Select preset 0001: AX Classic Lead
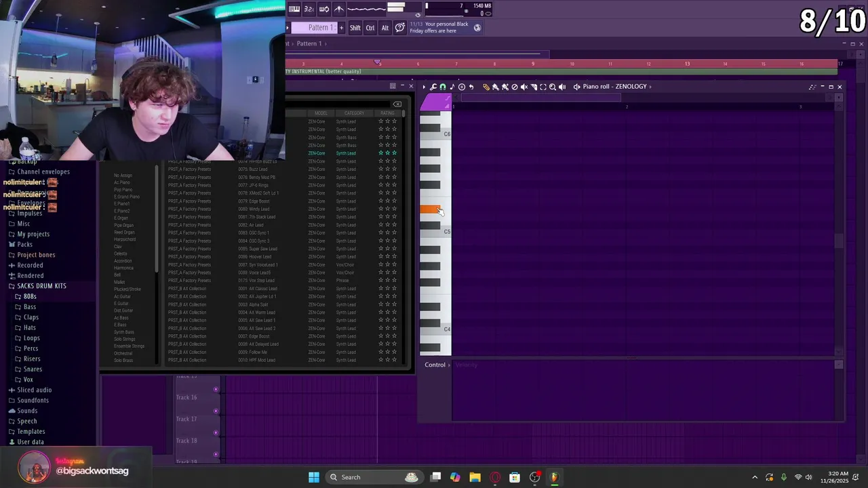868x488 pixels. 258,289
